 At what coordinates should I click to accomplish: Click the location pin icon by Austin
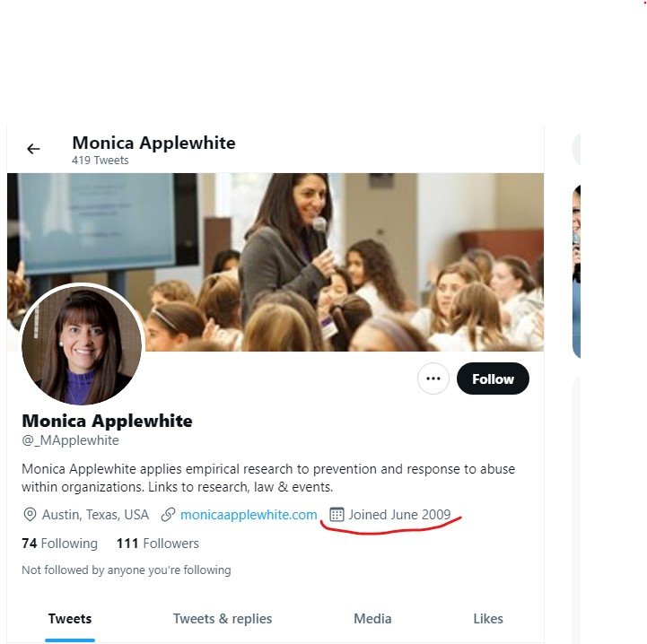pos(30,515)
